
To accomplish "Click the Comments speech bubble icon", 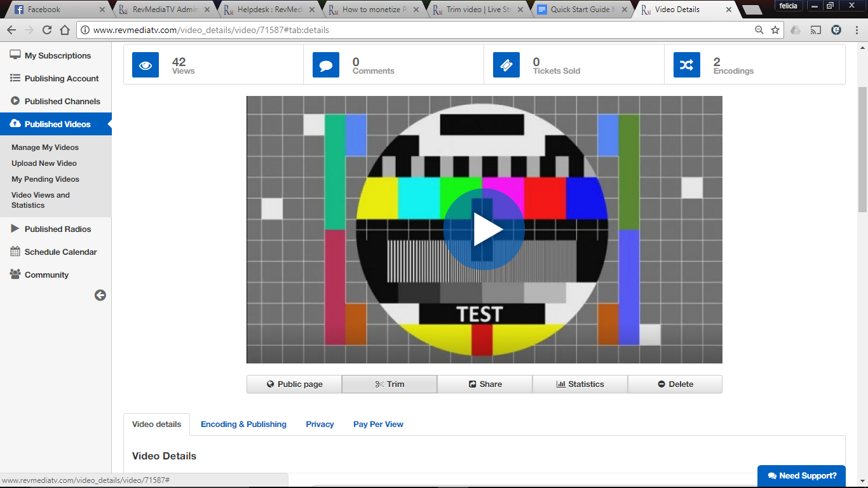I will pos(326,65).
